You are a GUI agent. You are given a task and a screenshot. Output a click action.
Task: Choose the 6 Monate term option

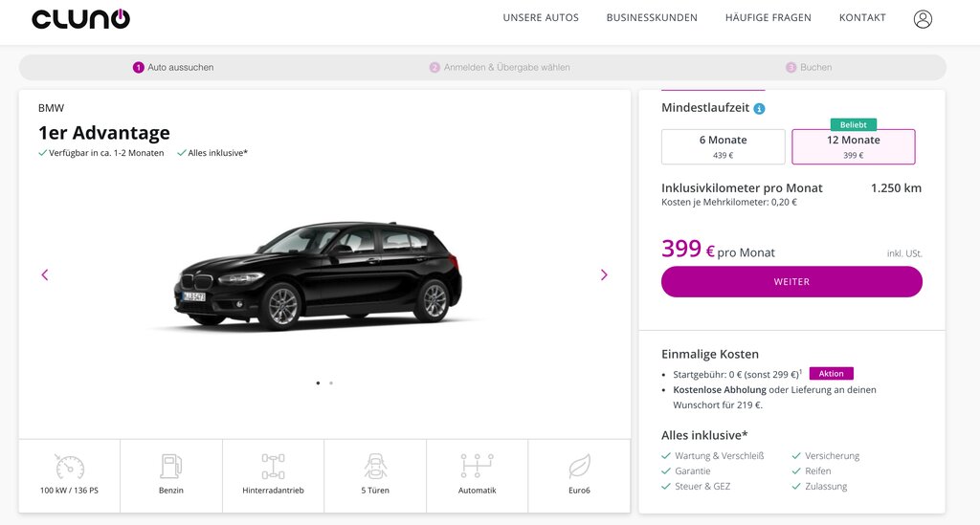point(724,146)
